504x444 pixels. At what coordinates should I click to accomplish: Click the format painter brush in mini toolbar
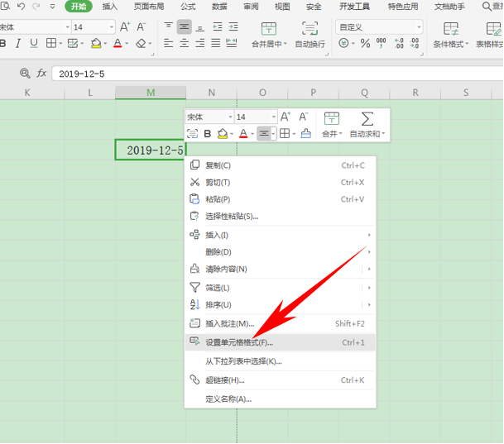click(306, 133)
